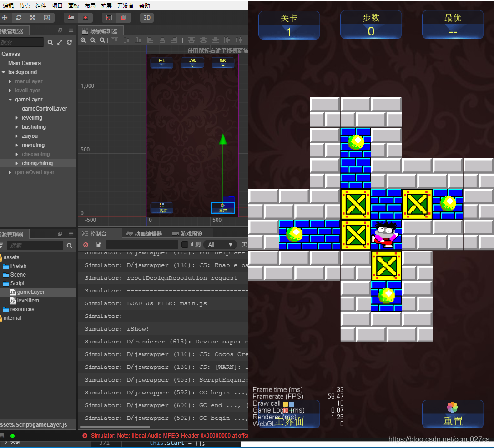This screenshot has height=448, width=494.
Task: Click the 重置 reset button in simulator
Action: click(453, 414)
